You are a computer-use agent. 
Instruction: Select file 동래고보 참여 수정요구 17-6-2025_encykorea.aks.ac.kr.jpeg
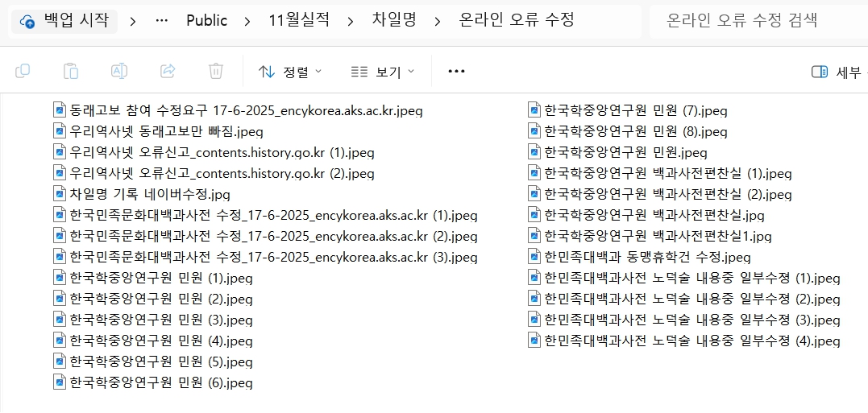coord(238,110)
